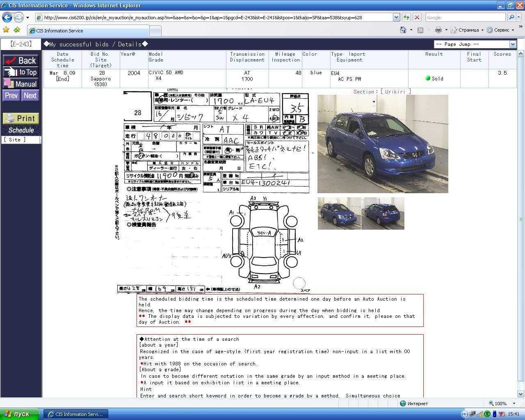Open the Сервис menu
Viewport: 525px width, 420px height.
(x=500, y=30)
